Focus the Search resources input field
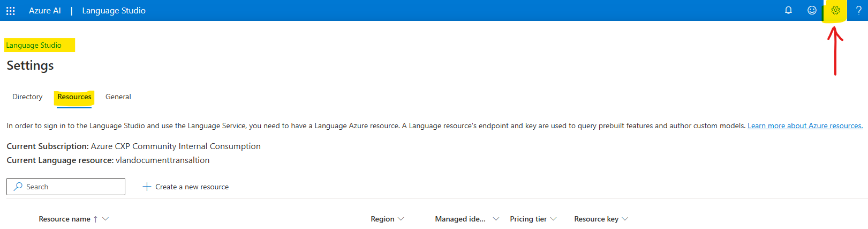This screenshot has height=229, width=868. click(66, 187)
